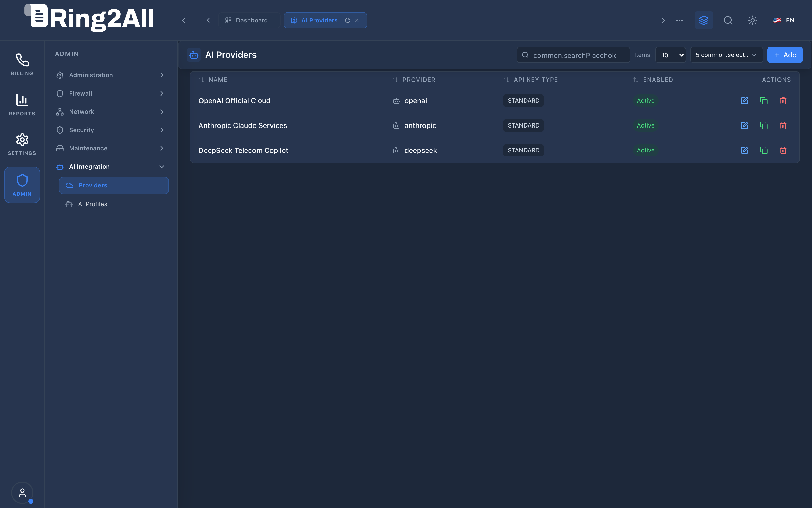The height and width of the screenshot is (508, 812).
Task: Open the Settings section in sidebar
Action: point(22,145)
